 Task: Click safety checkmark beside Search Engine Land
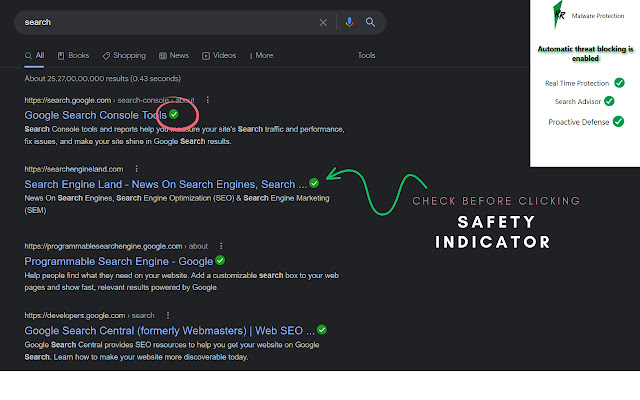click(314, 183)
